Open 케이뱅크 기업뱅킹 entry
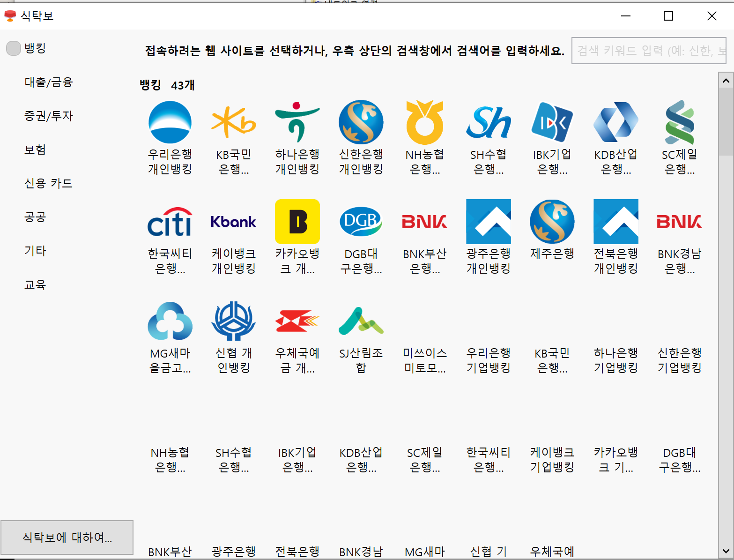Viewport: 734px width, 560px height. pyautogui.click(x=552, y=460)
